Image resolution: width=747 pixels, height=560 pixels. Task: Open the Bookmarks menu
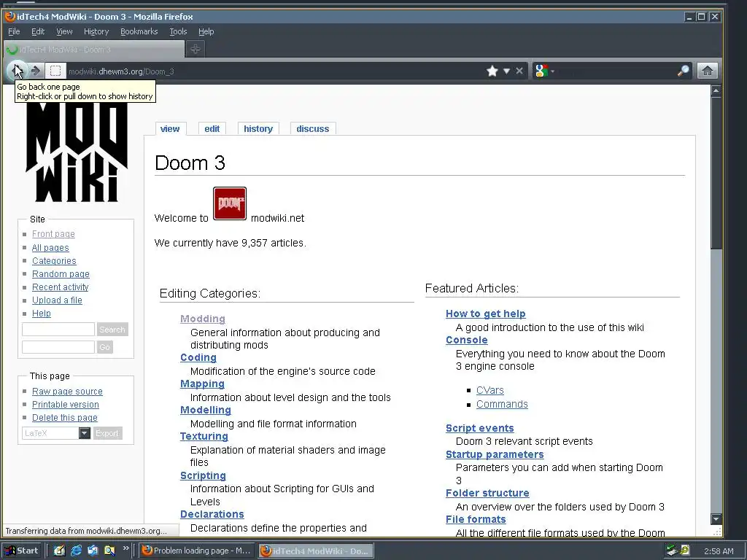pyautogui.click(x=139, y=31)
